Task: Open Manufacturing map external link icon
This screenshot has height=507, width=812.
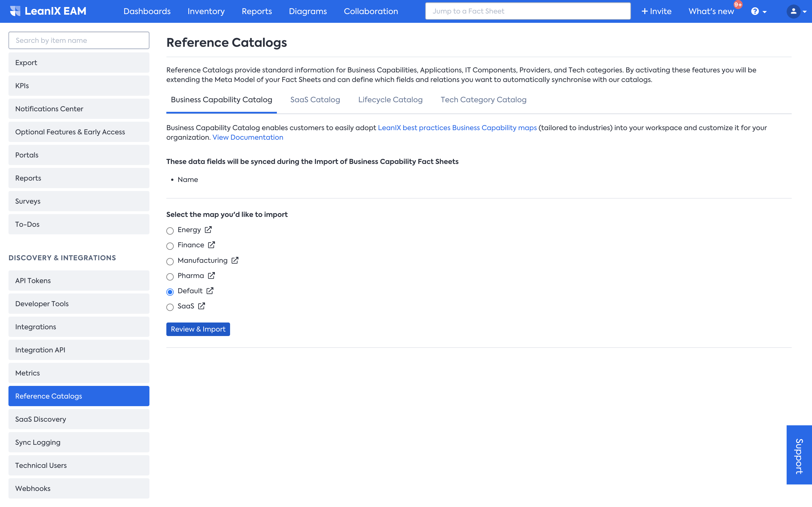Action: (x=235, y=260)
